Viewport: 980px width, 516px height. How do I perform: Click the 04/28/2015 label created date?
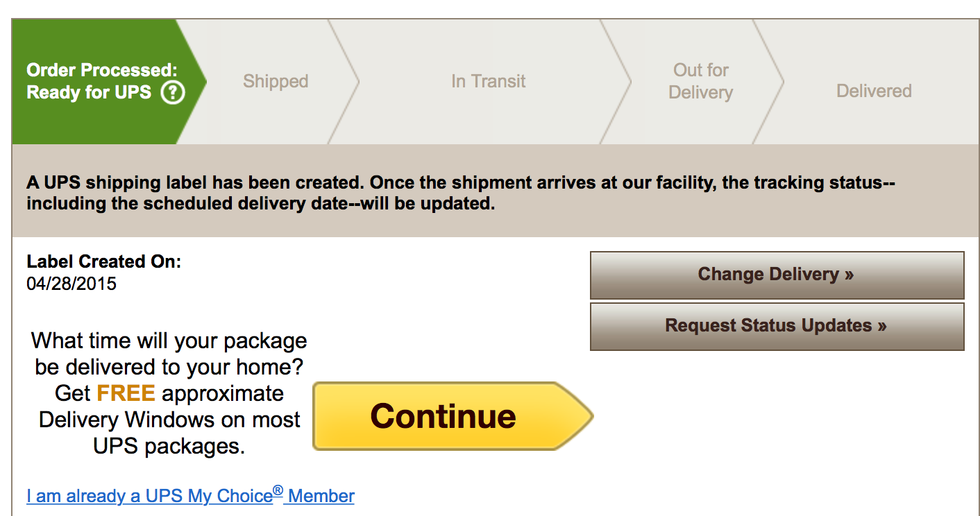[71, 284]
